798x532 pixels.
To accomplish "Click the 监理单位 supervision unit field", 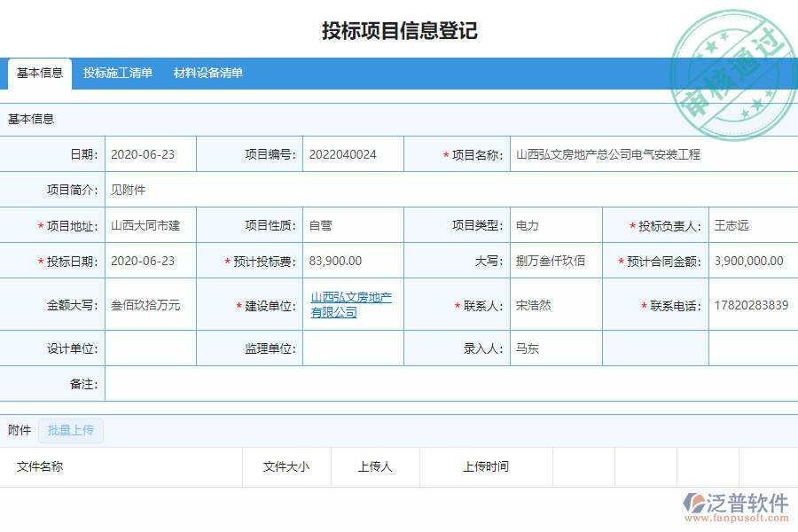I will [353, 348].
